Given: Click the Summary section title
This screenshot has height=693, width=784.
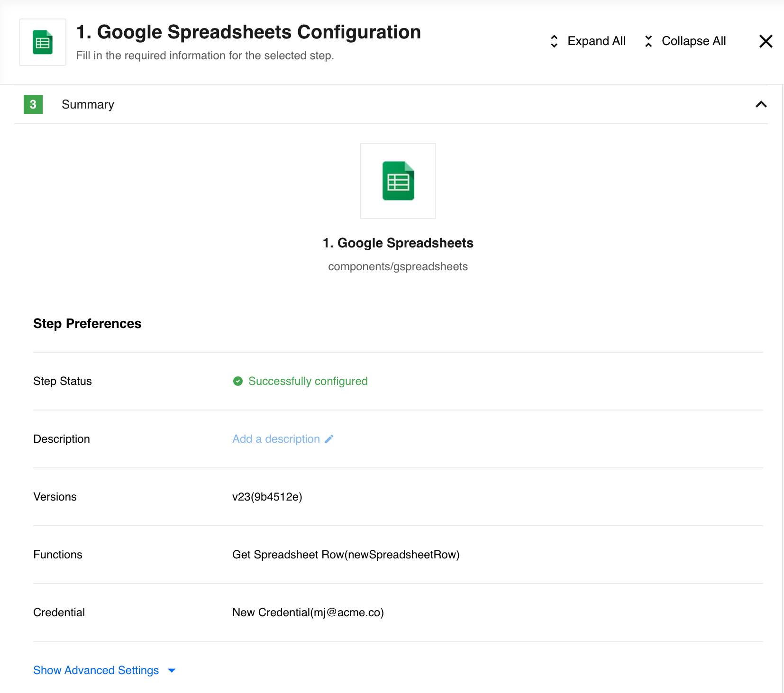Looking at the screenshot, I should [88, 104].
